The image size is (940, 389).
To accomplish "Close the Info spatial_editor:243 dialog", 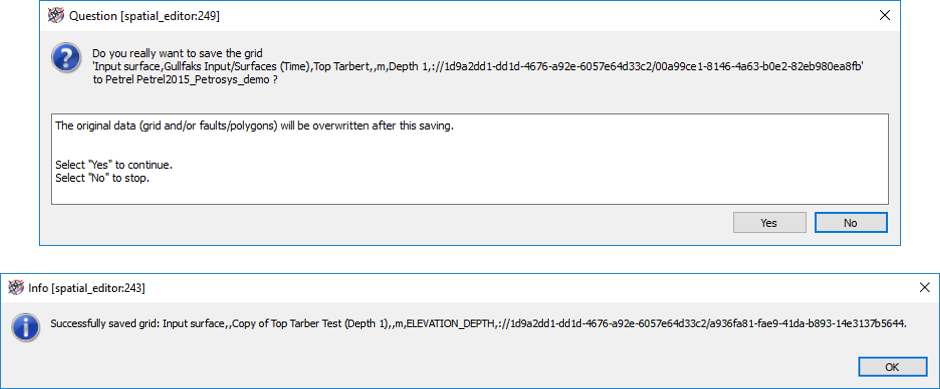I will tap(925, 288).
